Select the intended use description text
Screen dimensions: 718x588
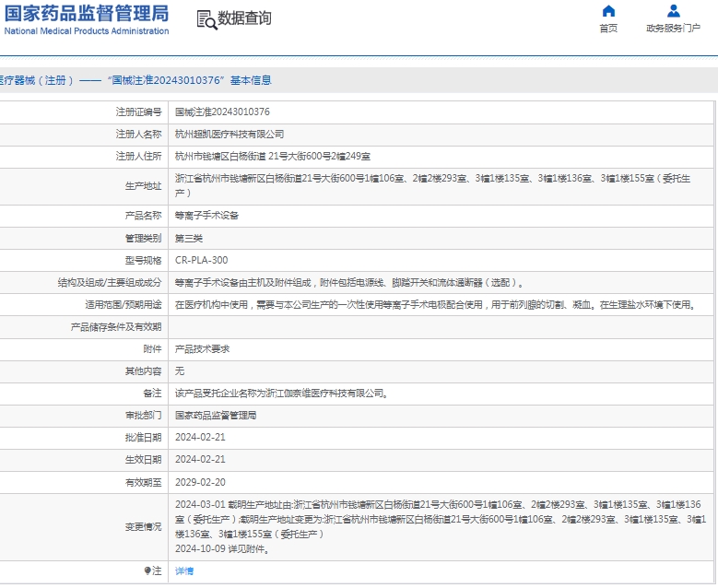(436, 304)
